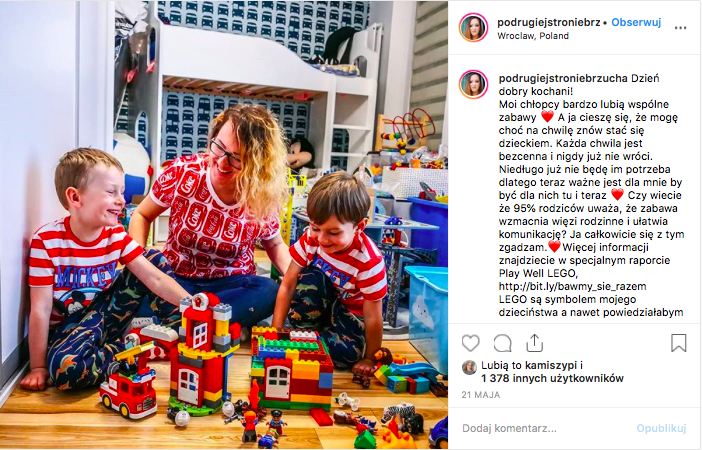This screenshot has width=702, height=450.
Task: Click the first red heart emoji in the caption
Action: tap(547, 117)
